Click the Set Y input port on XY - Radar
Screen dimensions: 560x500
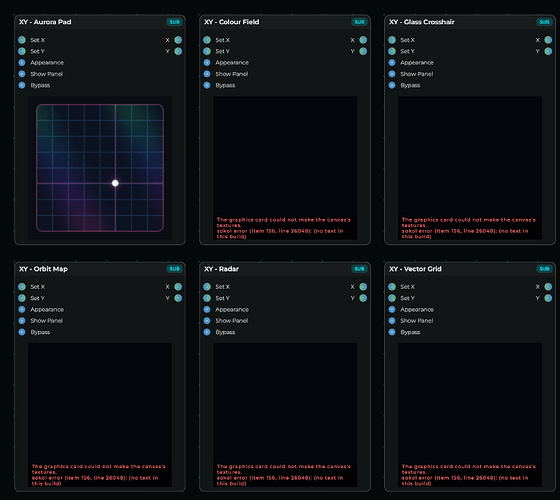click(x=207, y=298)
